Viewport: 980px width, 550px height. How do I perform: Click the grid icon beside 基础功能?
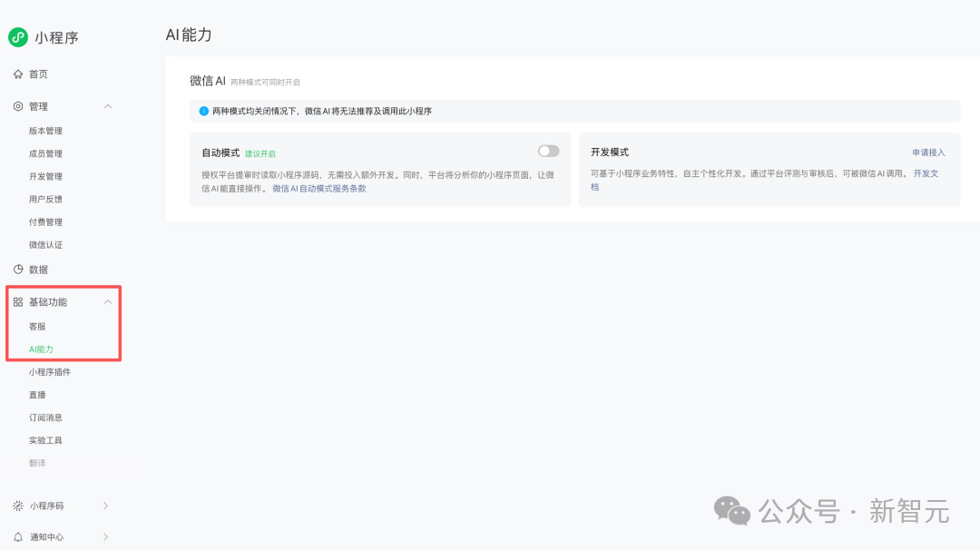pyautogui.click(x=18, y=302)
